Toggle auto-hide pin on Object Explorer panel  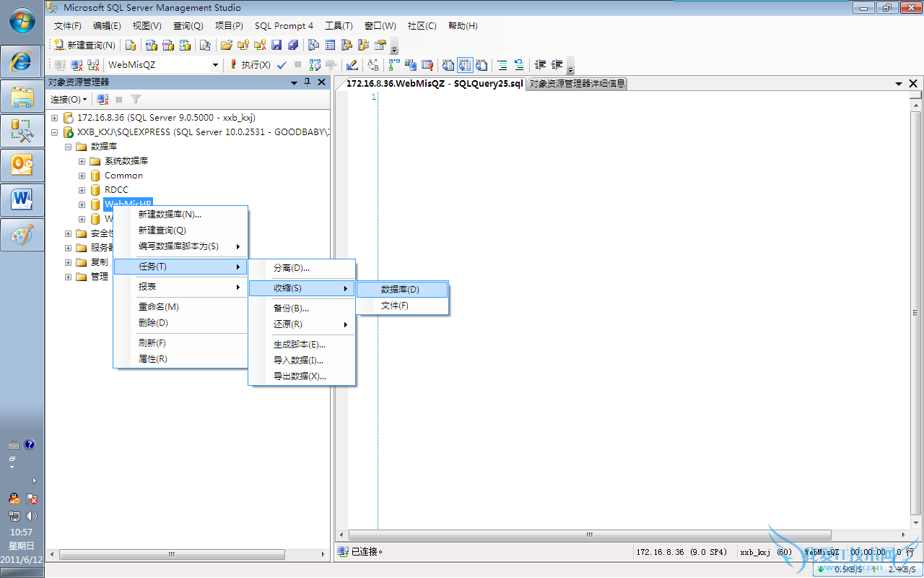(307, 82)
